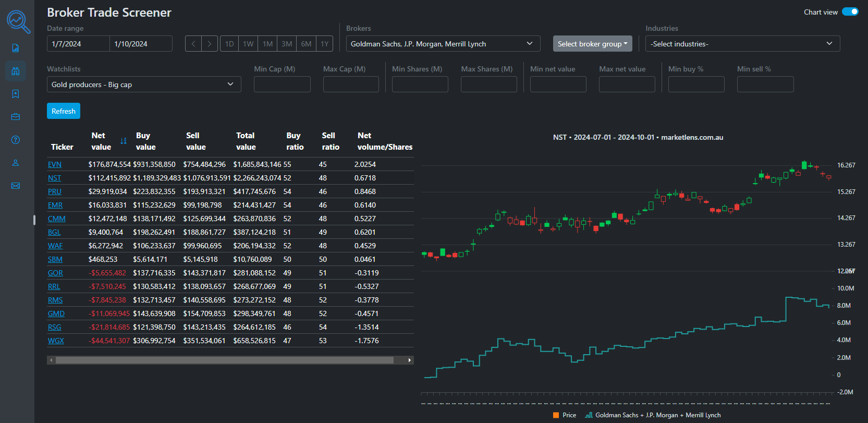Open the BGL ticker link
Viewport: 868px width, 423px height.
(x=54, y=232)
